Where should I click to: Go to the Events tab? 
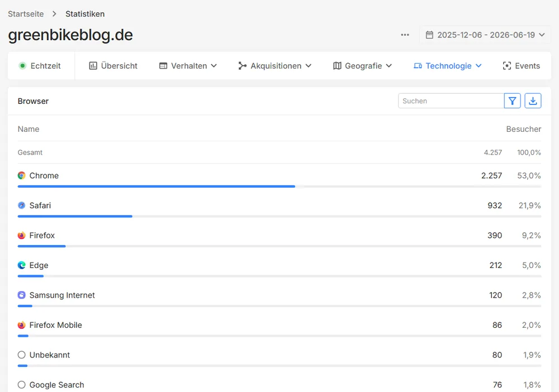(521, 66)
